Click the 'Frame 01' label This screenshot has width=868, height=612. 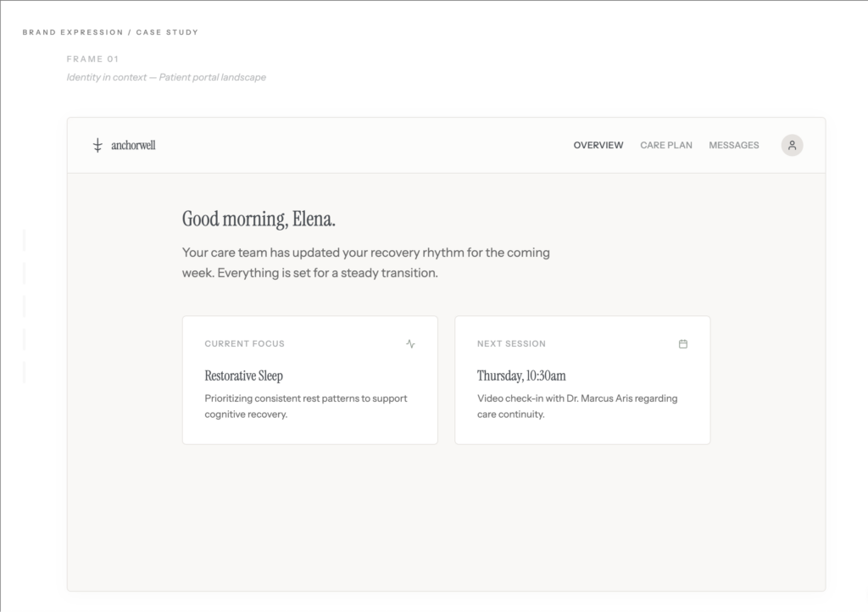click(x=93, y=58)
